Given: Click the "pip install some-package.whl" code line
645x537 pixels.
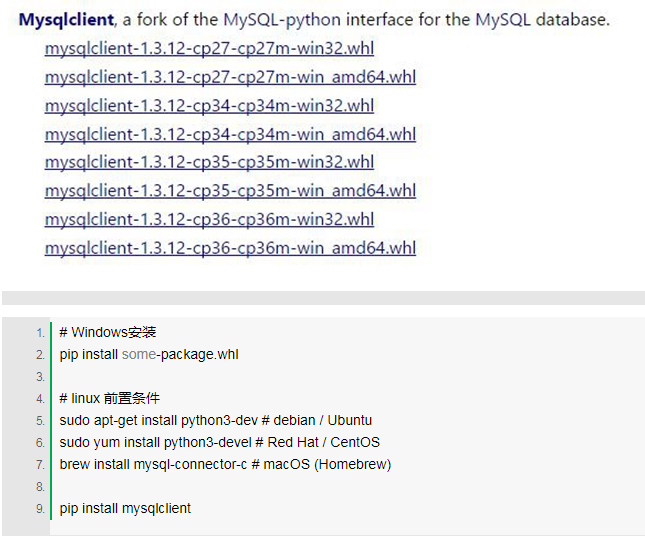Looking at the screenshot, I should [x=148, y=354].
